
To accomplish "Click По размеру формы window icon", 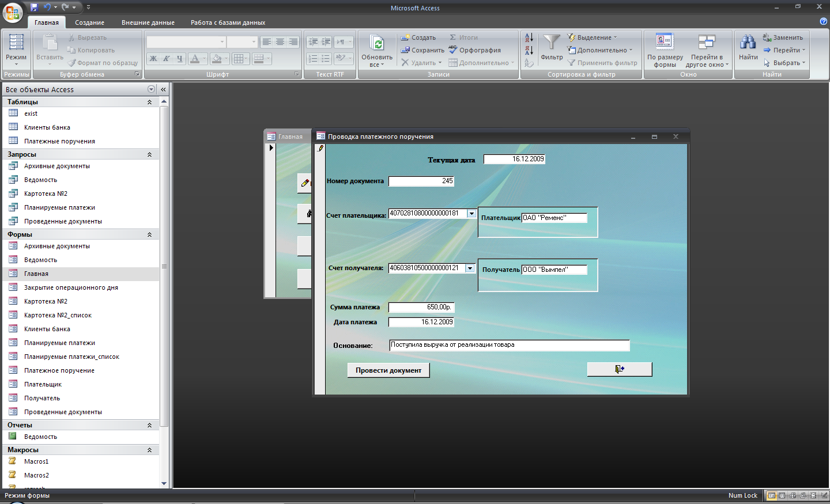I will pos(665,43).
